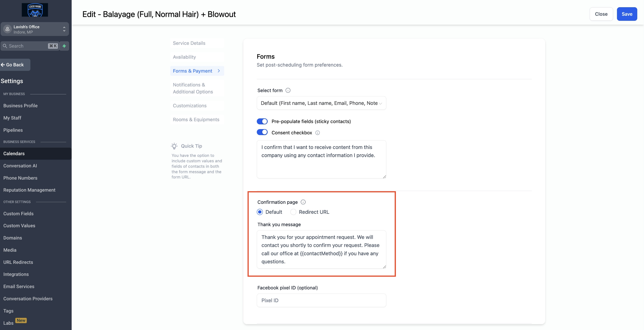Viewport: 644px width, 330px height.
Task: Click the account avatar icon for Lavish's Office
Action: click(x=7, y=29)
